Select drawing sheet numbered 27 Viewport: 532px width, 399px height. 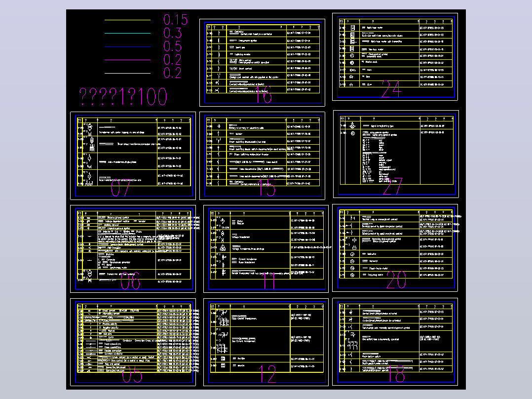[396, 154]
